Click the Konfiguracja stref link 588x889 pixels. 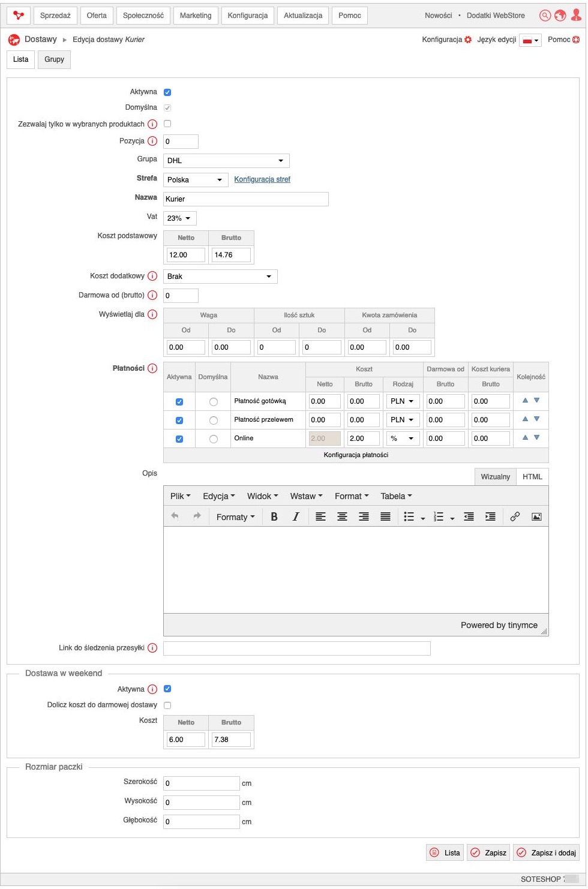tap(262, 179)
